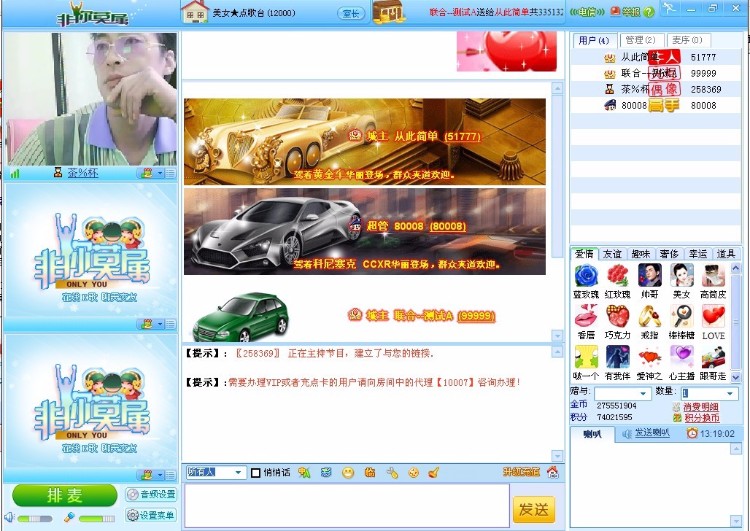Expand the third video panel options arrow
This screenshot has height=531, width=750.
(x=160, y=475)
